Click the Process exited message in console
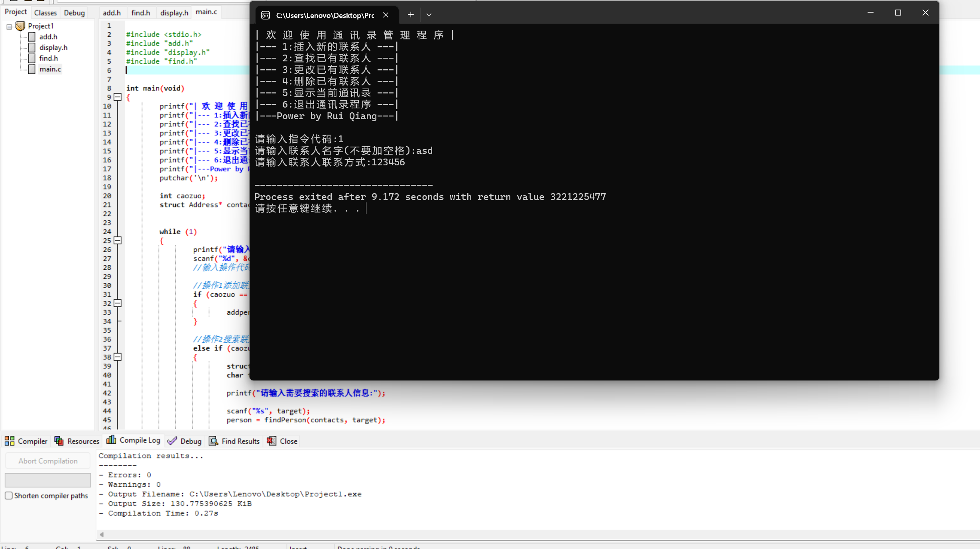The height and width of the screenshot is (549, 980). (x=430, y=197)
